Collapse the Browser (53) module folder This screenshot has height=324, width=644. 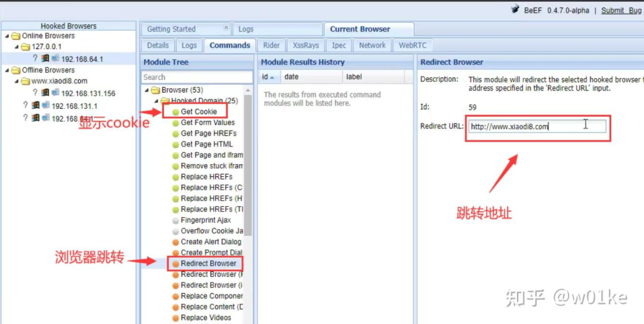[x=147, y=90]
